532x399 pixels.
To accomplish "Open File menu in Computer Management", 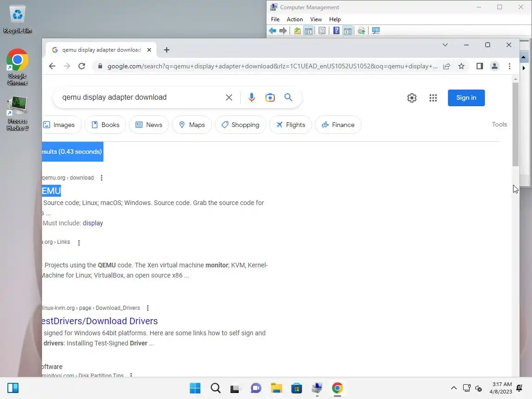I will click(275, 19).
